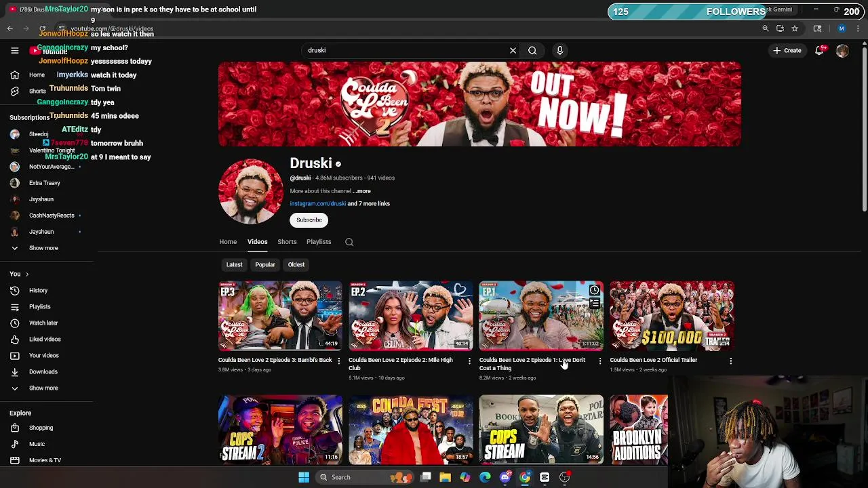Click the Druski channel profile picture
The height and width of the screenshot is (488, 868).
click(251, 192)
